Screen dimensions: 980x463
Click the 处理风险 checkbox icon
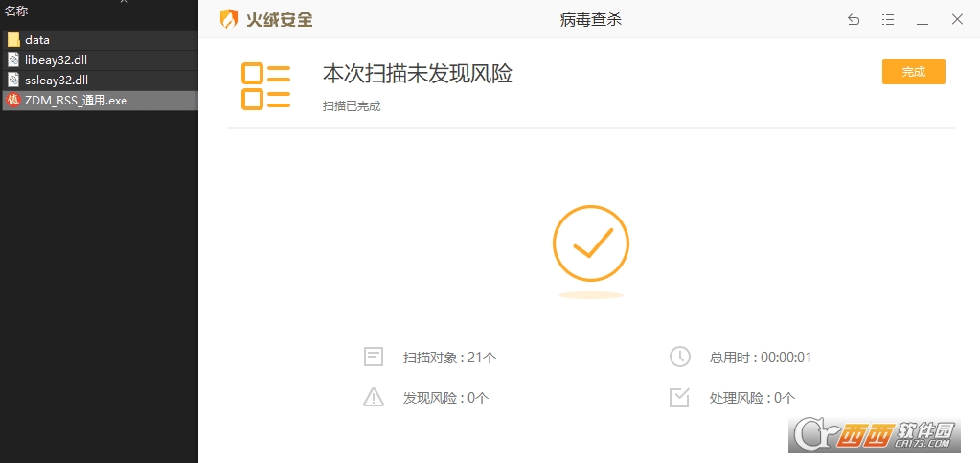pos(679,397)
